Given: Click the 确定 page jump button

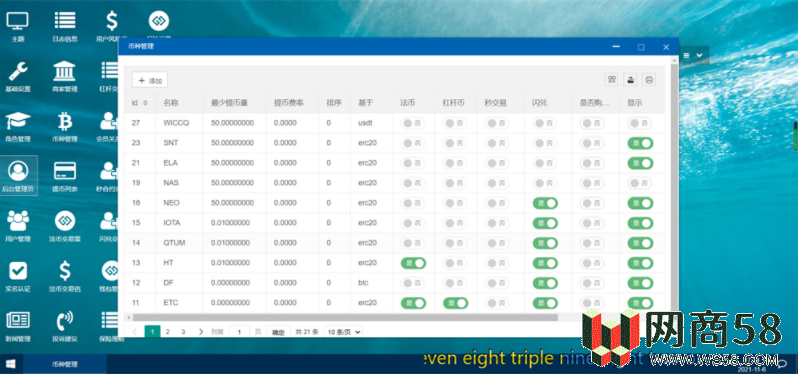Looking at the screenshot, I should pyautogui.click(x=278, y=332).
